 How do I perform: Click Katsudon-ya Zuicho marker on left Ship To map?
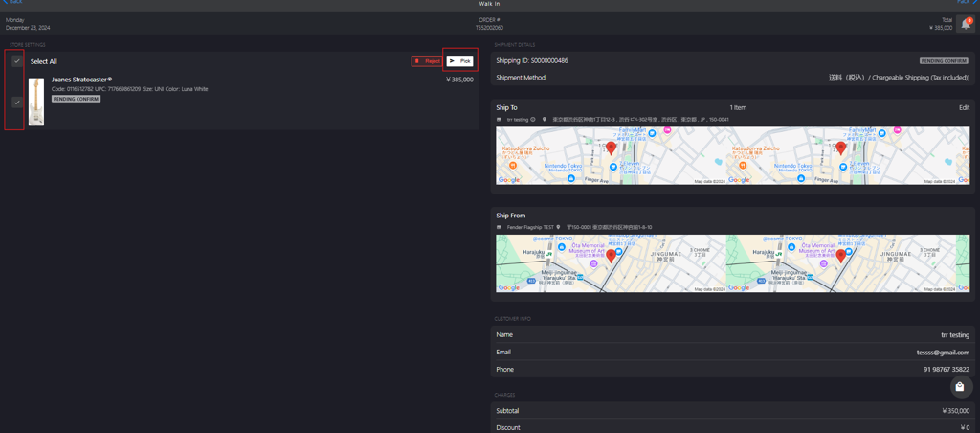click(512, 165)
